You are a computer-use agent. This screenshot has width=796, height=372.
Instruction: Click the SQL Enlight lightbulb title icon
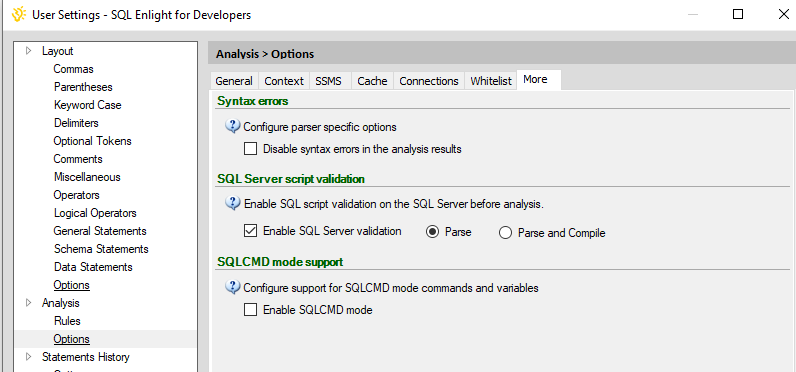pos(19,14)
